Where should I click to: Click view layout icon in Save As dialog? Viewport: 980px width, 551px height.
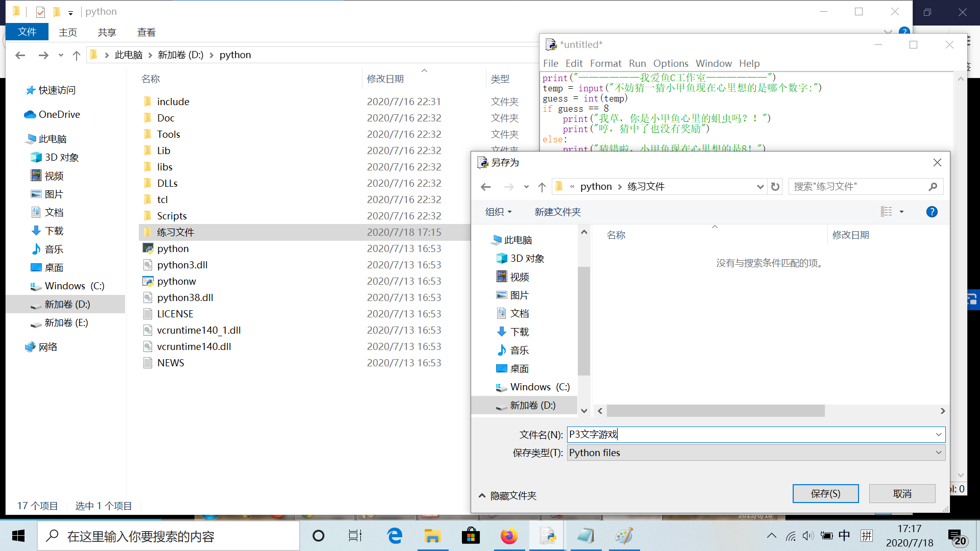click(887, 212)
